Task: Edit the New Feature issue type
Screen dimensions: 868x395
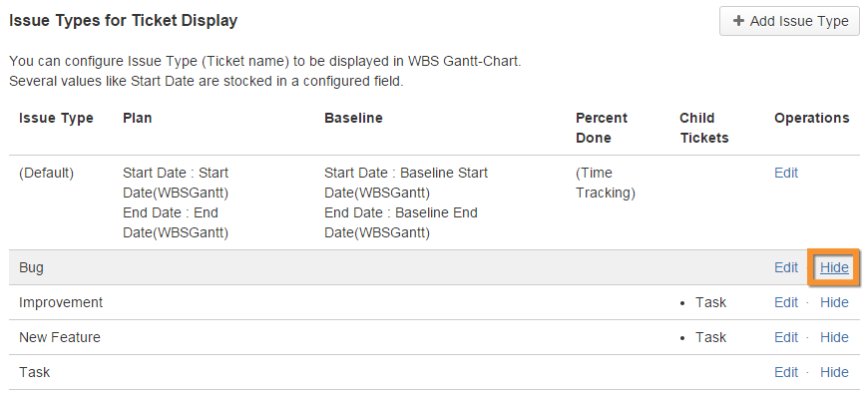Action: (x=786, y=337)
